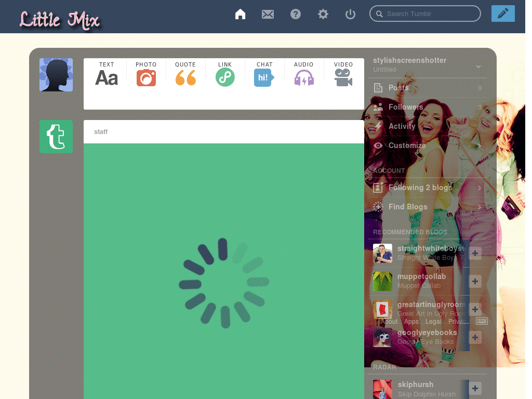This screenshot has width=532, height=399.
Task: Open the muppetcollab blog avatar
Action: point(382,281)
